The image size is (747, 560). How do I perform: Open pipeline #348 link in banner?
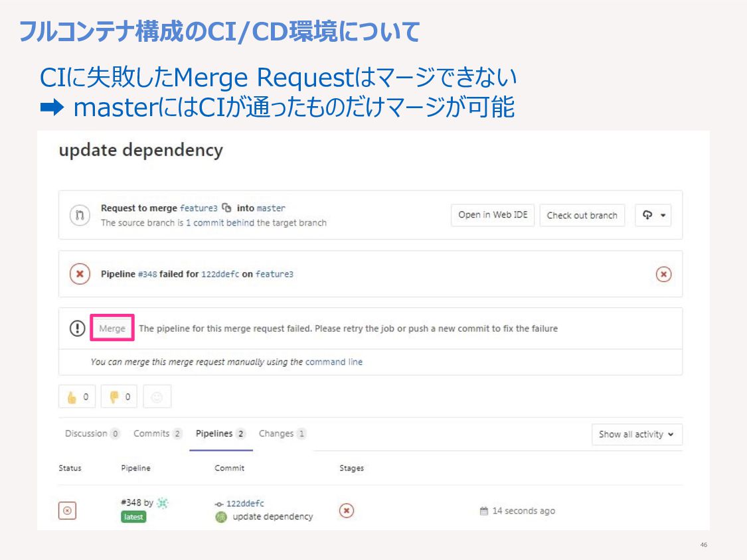click(x=147, y=274)
